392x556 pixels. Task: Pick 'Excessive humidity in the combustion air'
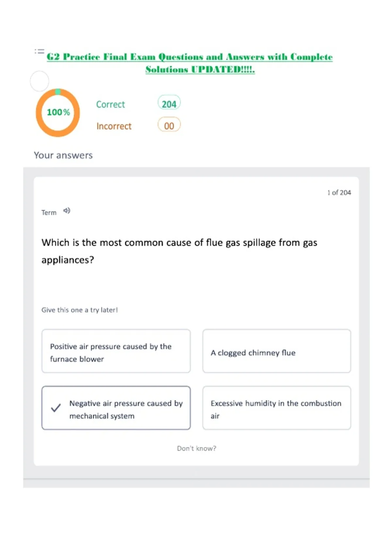277,408
